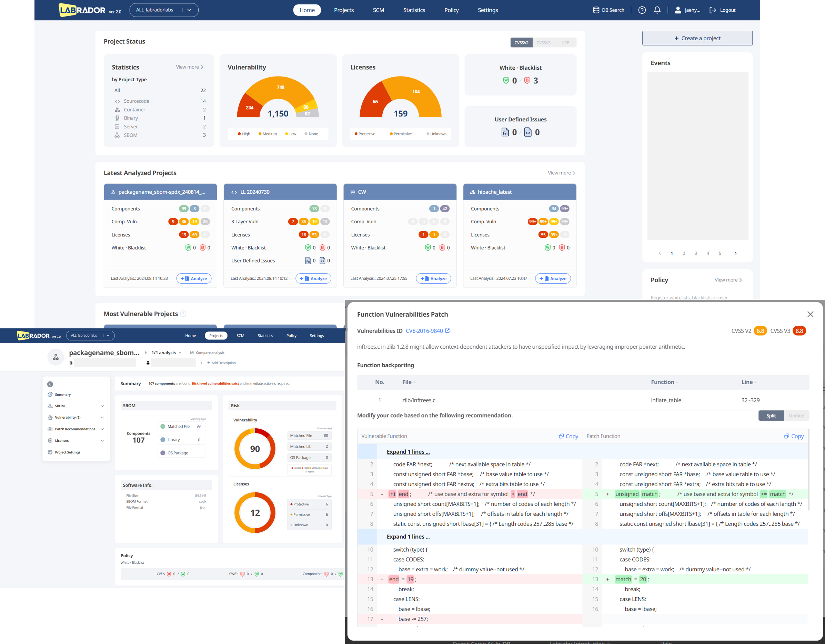
Task: Open CVE-2016-9840 external link icon
Action: (447, 331)
